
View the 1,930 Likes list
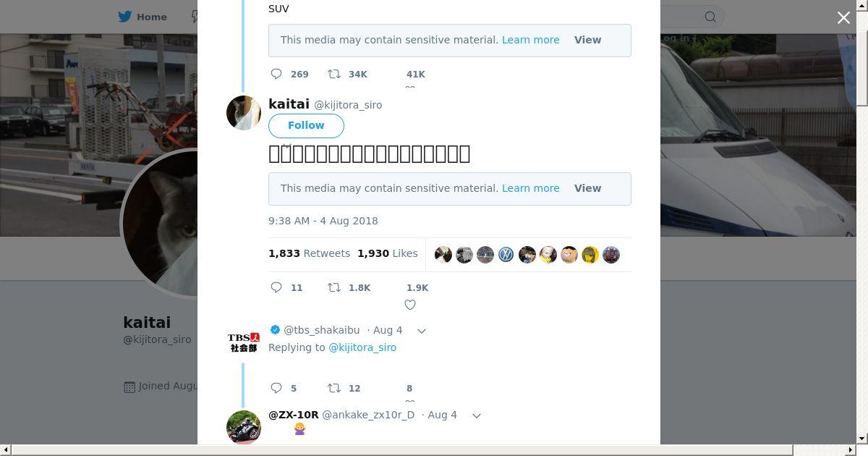point(387,253)
